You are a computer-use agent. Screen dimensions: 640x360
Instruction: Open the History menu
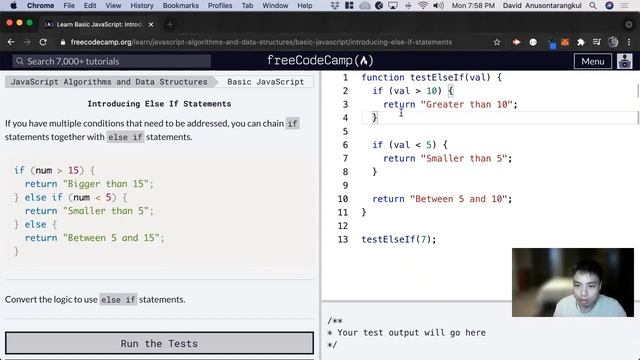click(x=142, y=5)
